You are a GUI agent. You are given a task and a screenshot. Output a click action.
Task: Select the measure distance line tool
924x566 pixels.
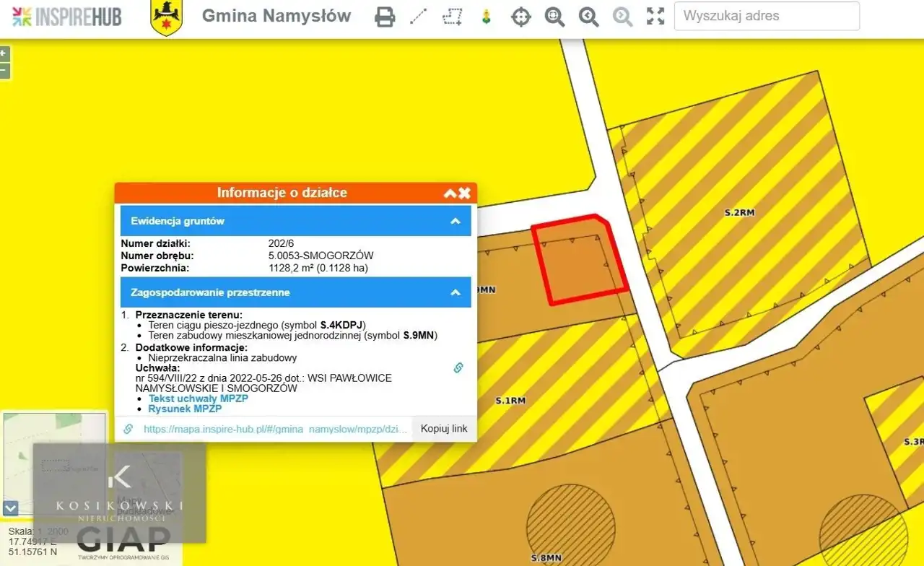pos(418,17)
